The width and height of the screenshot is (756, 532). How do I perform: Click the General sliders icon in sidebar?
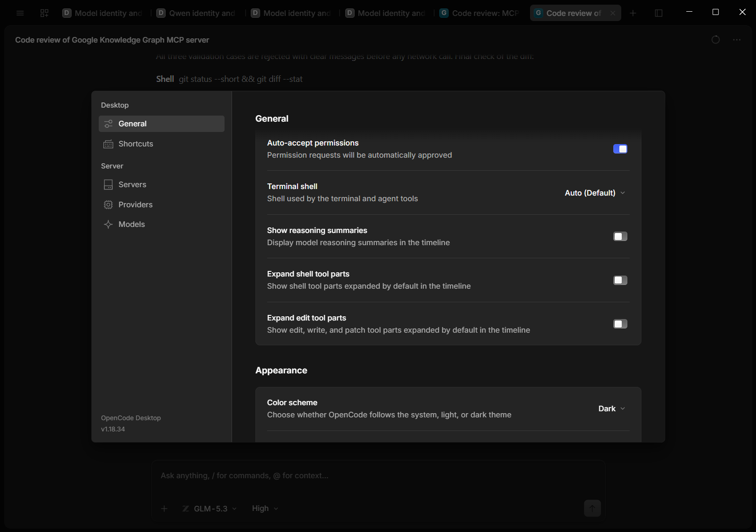108,124
